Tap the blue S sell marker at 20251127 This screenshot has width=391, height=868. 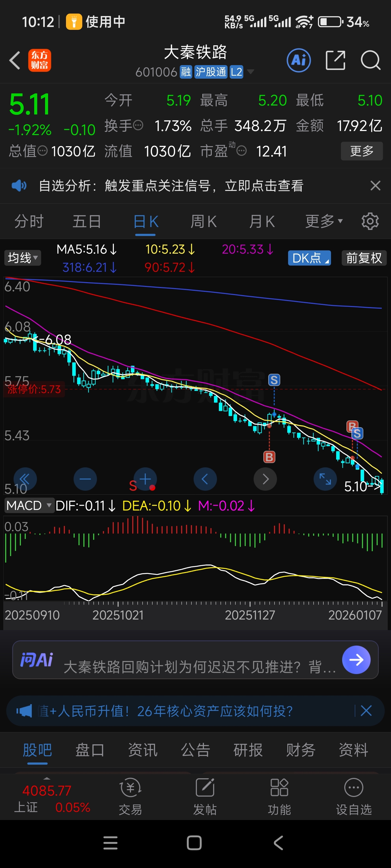274,380
